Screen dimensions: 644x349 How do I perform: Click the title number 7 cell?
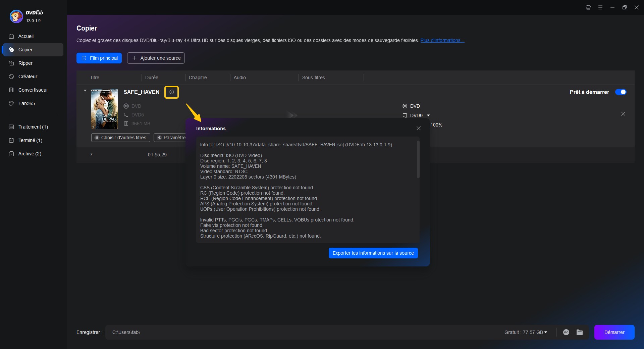click(x=91, y=155)
